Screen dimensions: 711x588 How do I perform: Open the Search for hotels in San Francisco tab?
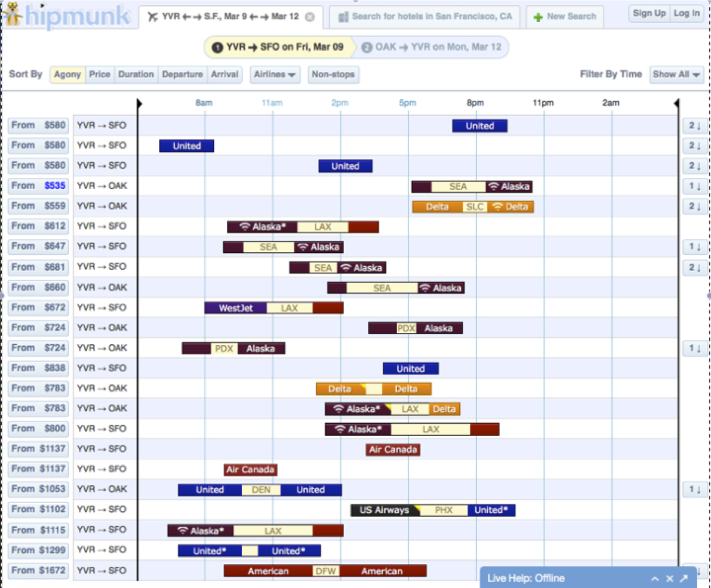point(425,17)
